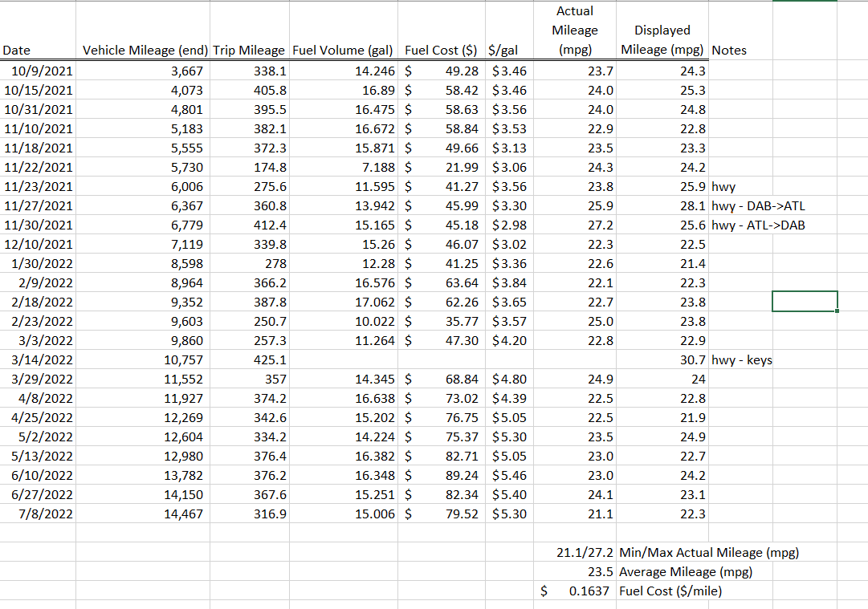
Task: Select displayed mileage cell 21.4
Action: coord(662,263)
